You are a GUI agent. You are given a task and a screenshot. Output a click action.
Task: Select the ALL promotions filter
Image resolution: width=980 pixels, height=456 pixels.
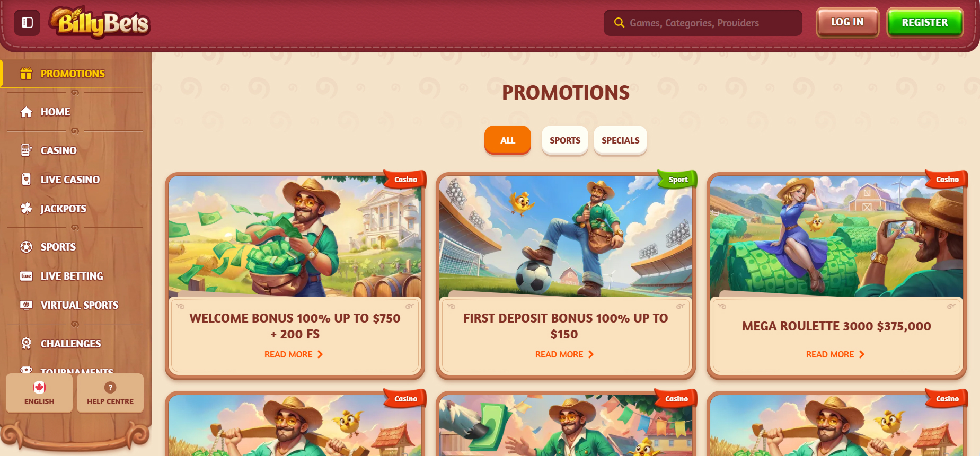[508, 140]
